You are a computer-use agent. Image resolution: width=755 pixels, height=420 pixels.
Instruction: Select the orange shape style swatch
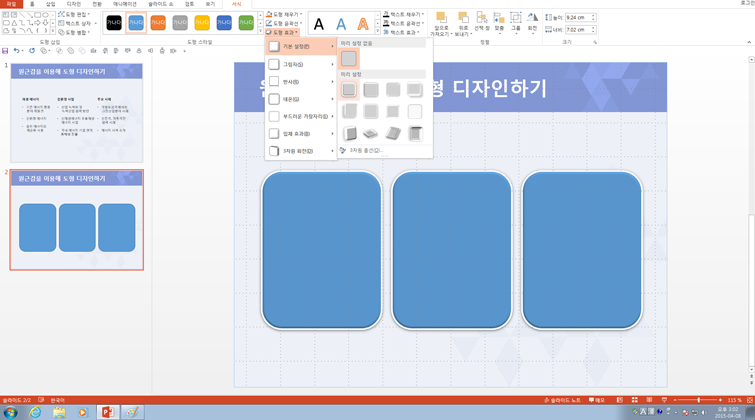pyautogui.click(x=158, y=23)
